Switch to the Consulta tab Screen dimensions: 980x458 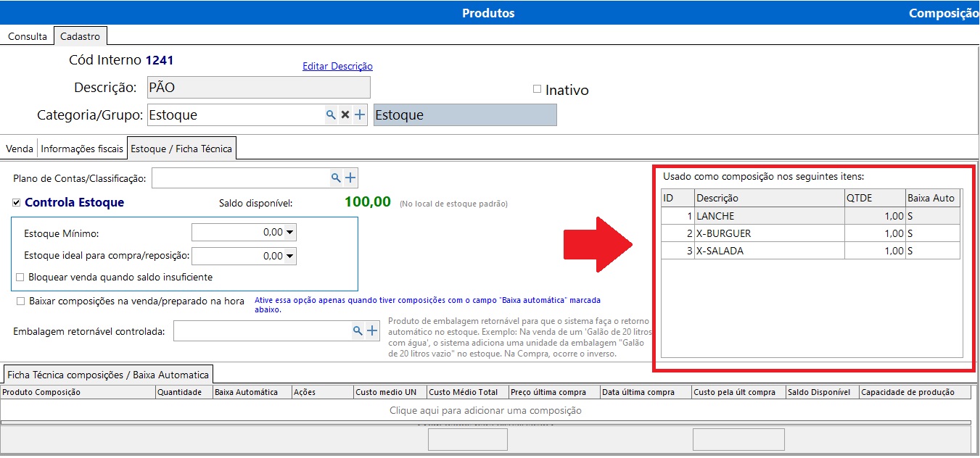tap(28, 36)
